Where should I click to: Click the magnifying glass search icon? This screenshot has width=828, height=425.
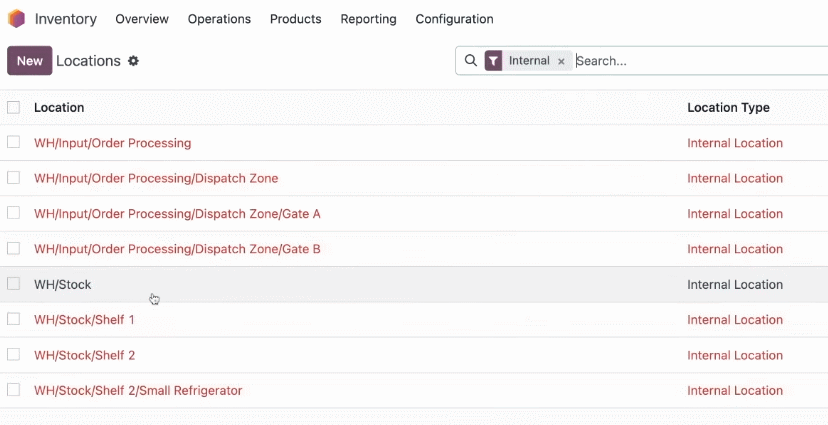tap(471, 61)
